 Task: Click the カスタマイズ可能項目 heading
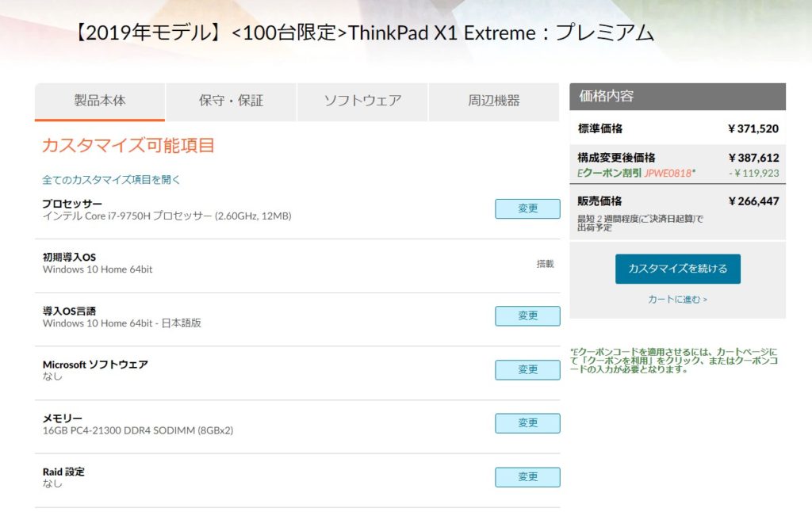coord(128,146)
